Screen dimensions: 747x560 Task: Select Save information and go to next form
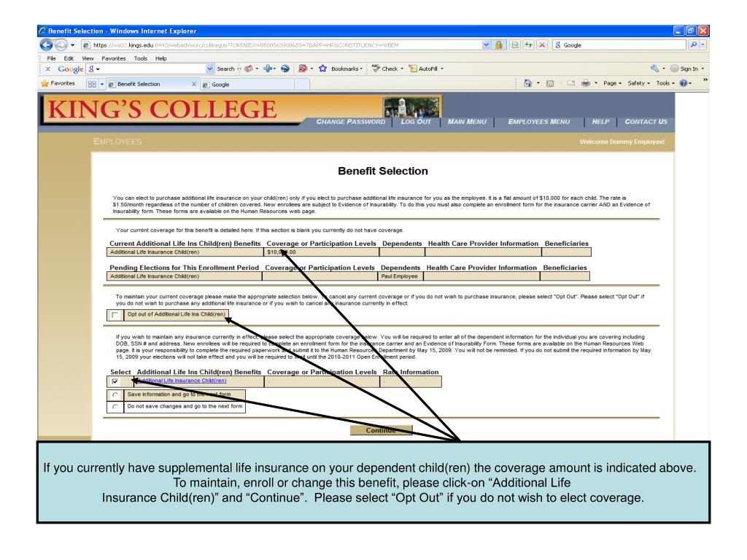(x=115, y=394)
